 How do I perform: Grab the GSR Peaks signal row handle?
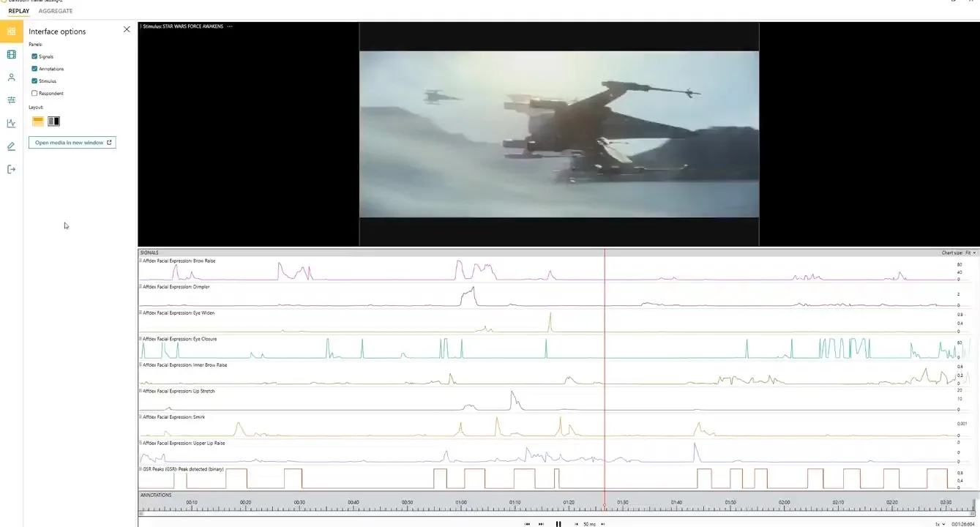click(x=141, y=468)
